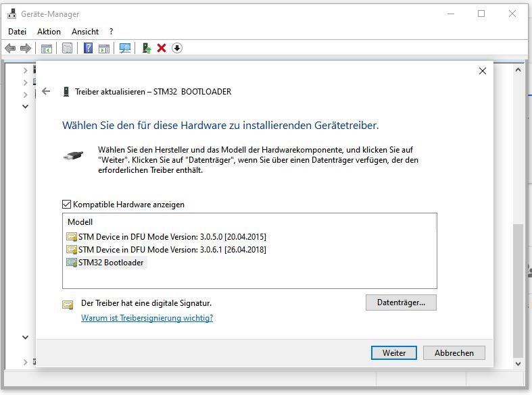532x395 pixels.
Task: Click the Update driver toolbar icon
Action: pyautogui.click(x=146, y=48)
